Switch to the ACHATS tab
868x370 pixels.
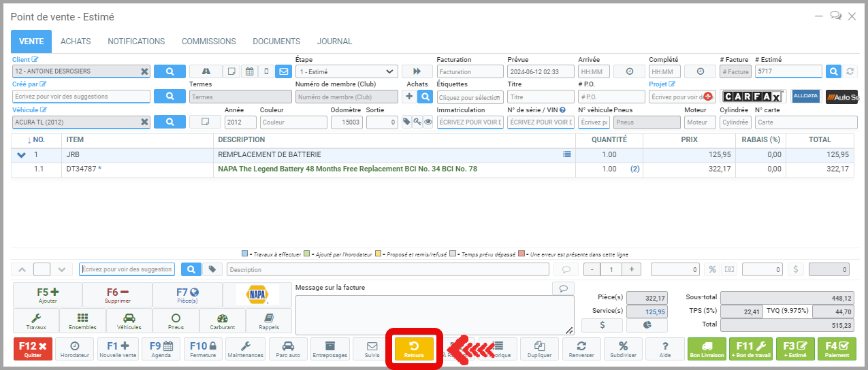click(76, 41)
